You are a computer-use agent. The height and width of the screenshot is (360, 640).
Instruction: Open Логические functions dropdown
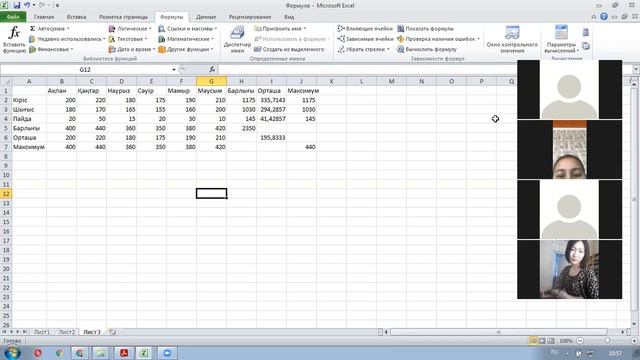pos(130,29)
